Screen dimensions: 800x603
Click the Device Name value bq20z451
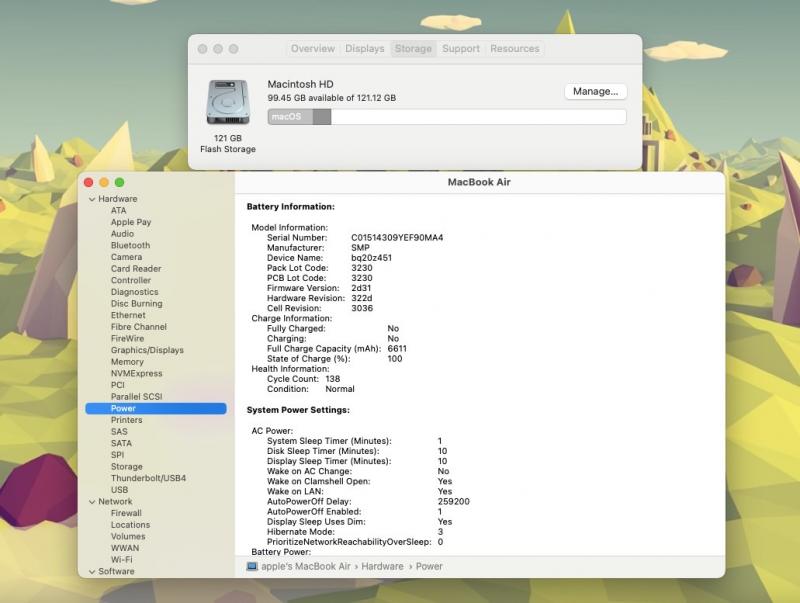tap(371, 258)
